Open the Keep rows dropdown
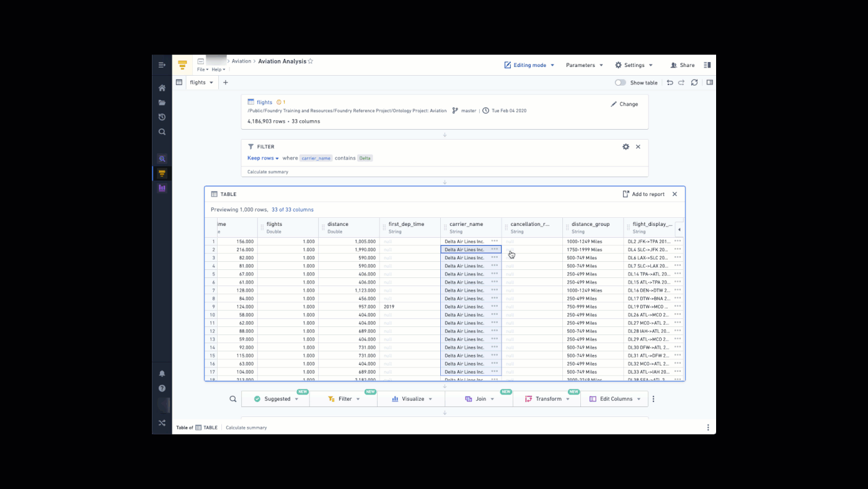 (x=263, y=158)
